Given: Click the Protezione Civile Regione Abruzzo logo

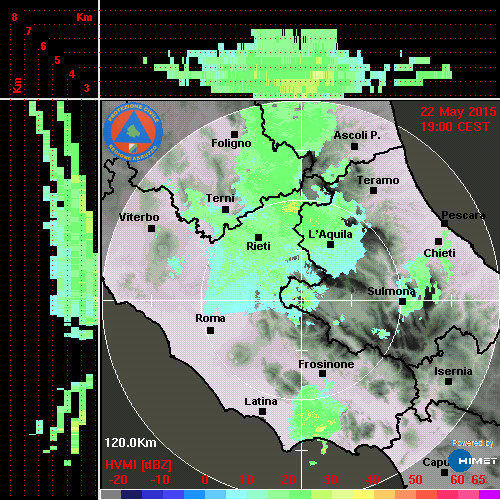Looking at the screenshot, I should 133,132.
